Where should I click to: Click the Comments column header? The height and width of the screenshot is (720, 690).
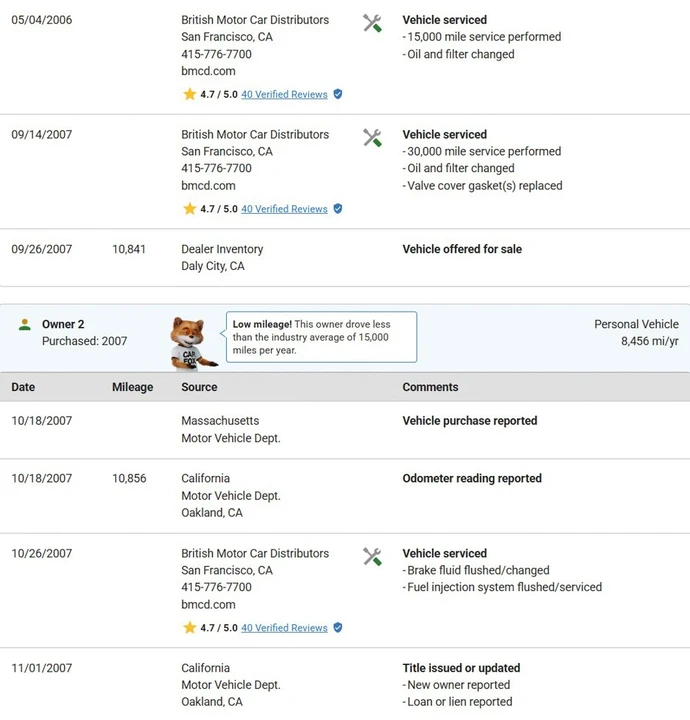(x=430, y=387)
